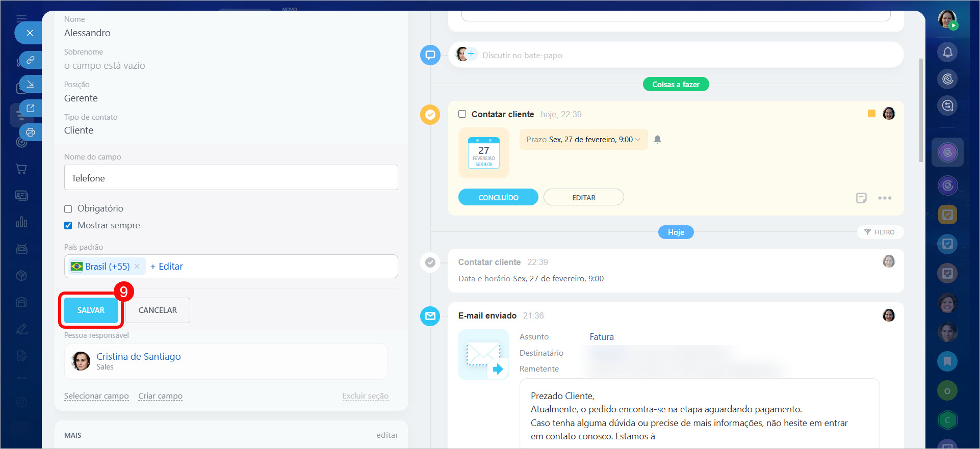Viewport: 980px width, 449px height.
Task: Click the note icon on task card
Action: pos(861,198)
